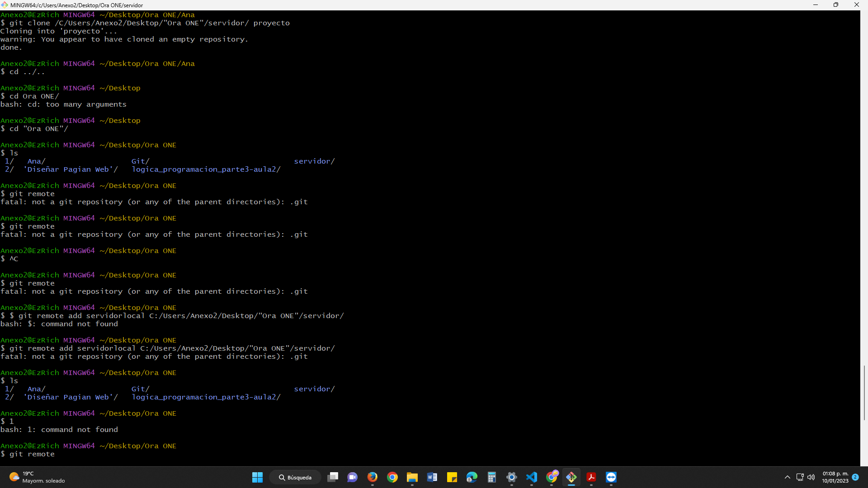Click the git clone command line
Viewport: 868px width, 488px height.
coord(145,23)
